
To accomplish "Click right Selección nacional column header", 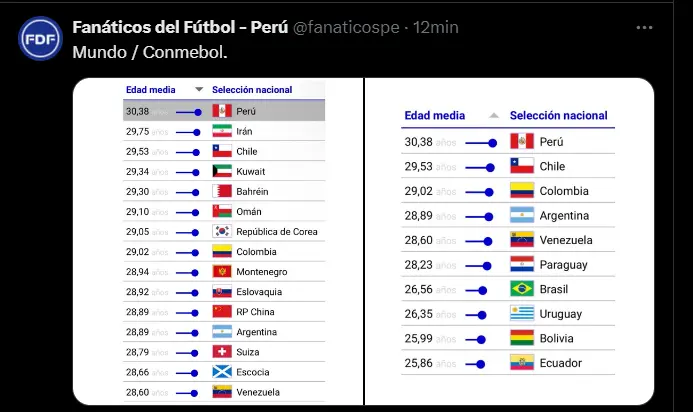I will (x=558, y=116).
